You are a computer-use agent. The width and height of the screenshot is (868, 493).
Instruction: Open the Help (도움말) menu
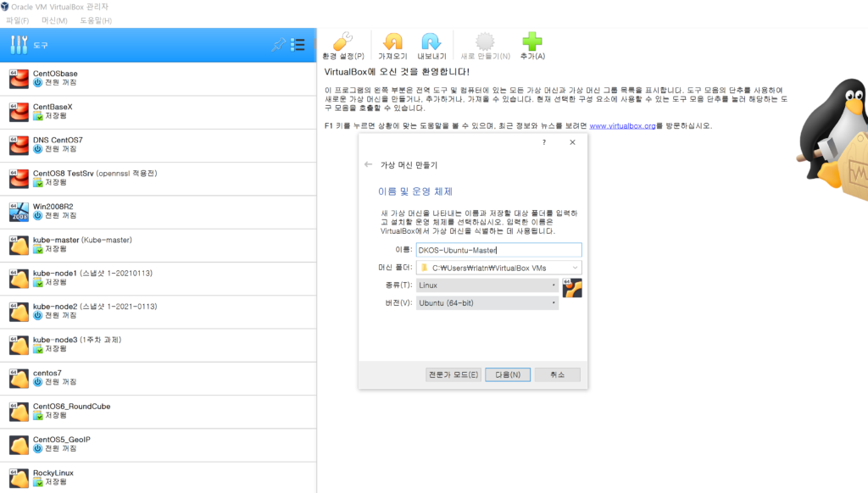coord(96,20)
